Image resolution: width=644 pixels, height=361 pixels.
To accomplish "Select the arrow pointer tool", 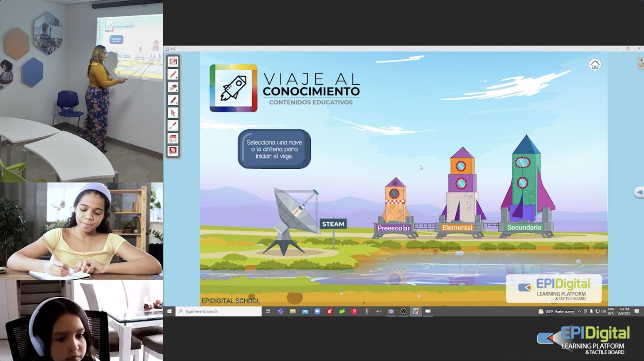I will (173, 112).
